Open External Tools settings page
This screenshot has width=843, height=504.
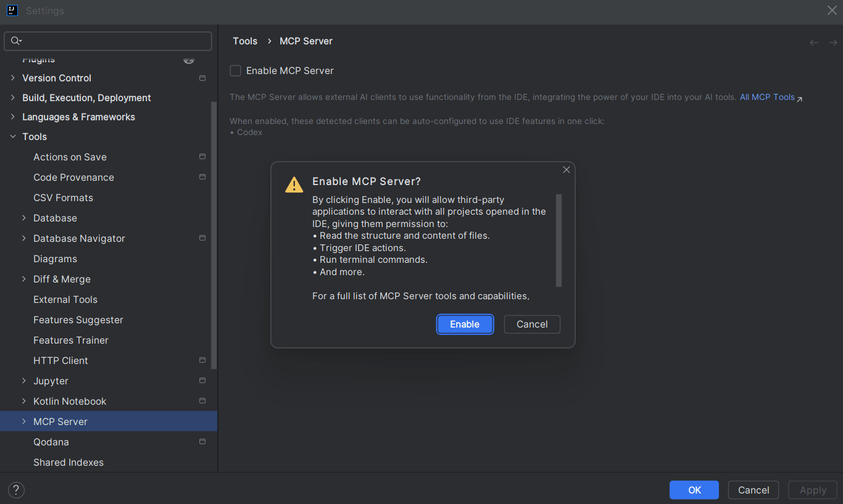click(x=65, y=300)
